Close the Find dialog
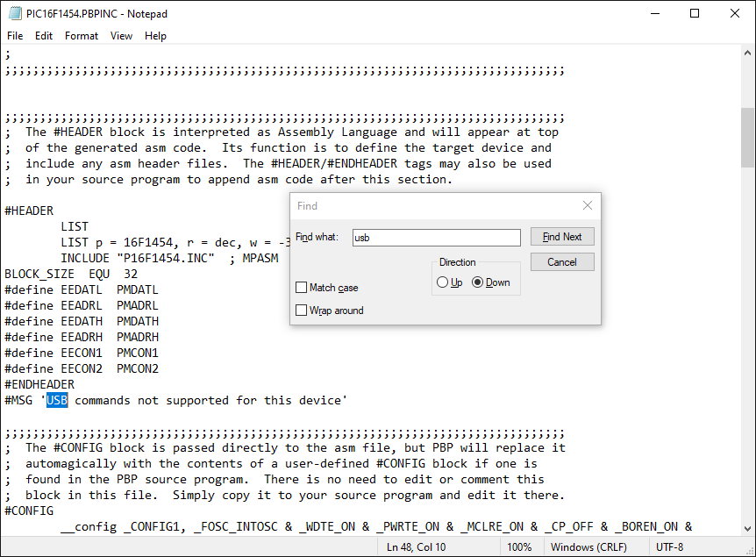 point(588,206)
